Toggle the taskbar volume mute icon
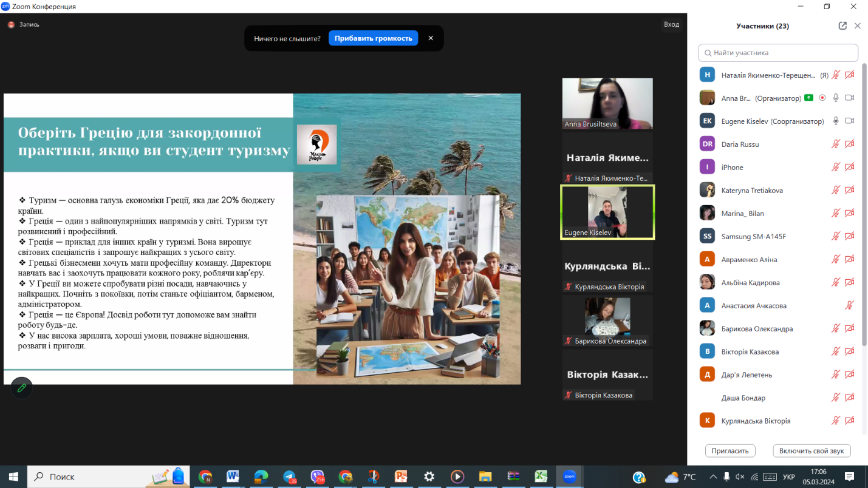868x488 pixels. tap(740, 477)
